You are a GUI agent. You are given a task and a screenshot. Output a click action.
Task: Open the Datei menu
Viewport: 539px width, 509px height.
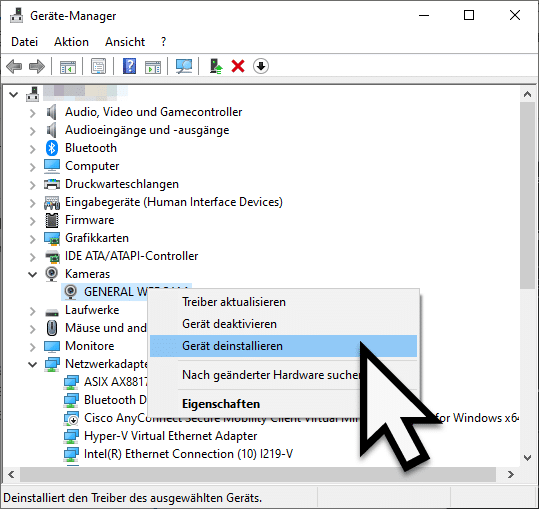coord(24,42)
